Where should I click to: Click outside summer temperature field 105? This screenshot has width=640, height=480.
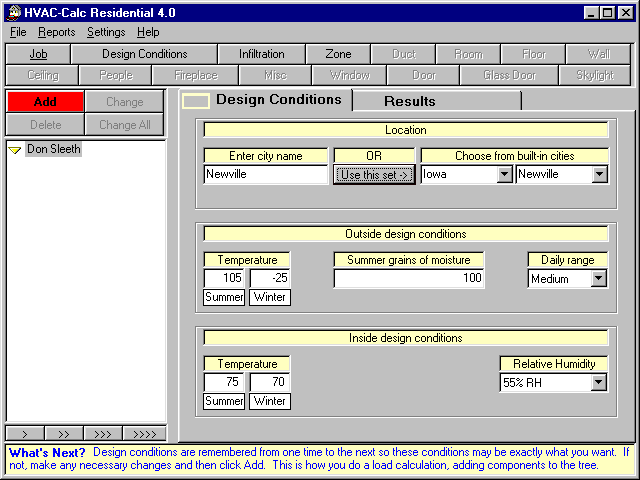tap(224, 278)
